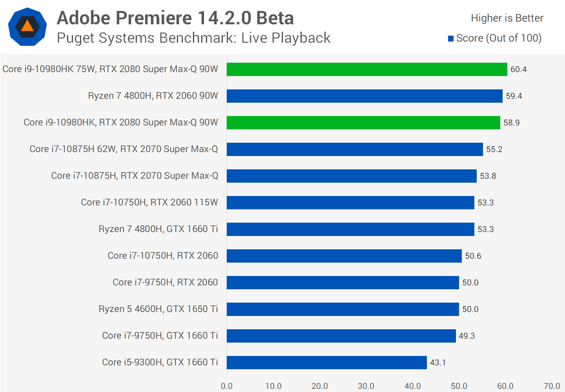
Task: Click the 50.6 score bar
Action: (344, 256)
